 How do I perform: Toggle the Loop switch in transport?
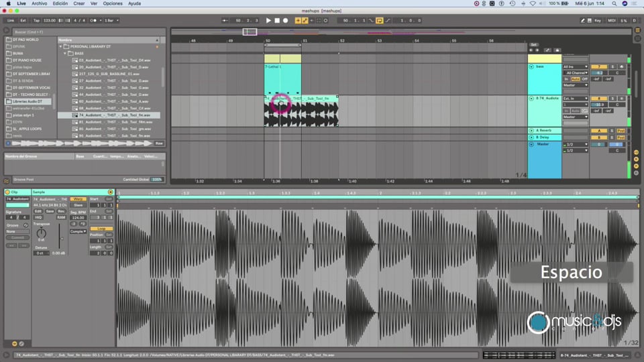pos(379,20)
